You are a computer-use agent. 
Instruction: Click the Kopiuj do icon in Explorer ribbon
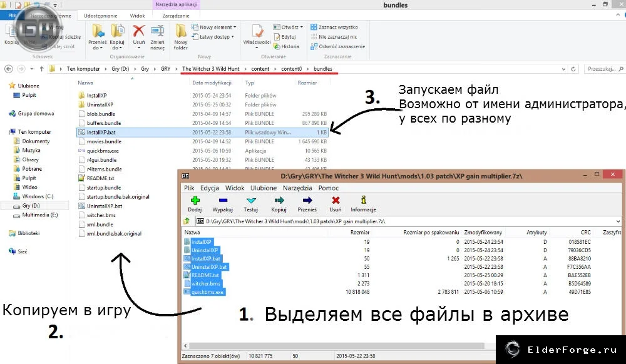[x=118, y=31]
